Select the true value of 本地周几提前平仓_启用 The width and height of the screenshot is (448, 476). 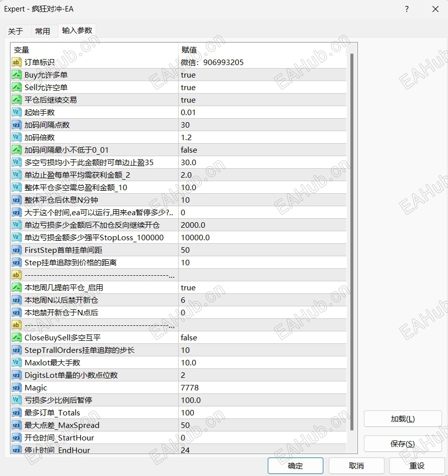188,287
